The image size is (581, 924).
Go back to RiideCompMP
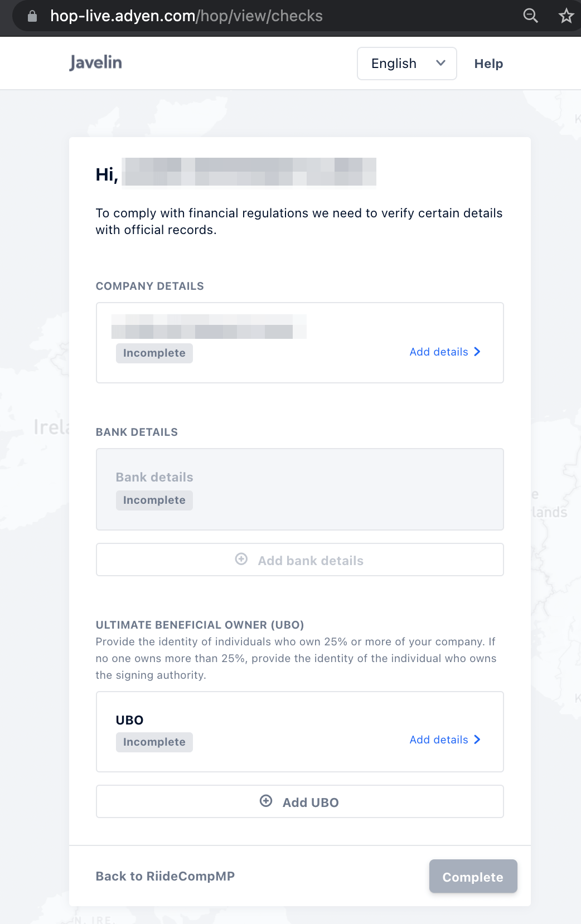[x=165, y=876]
